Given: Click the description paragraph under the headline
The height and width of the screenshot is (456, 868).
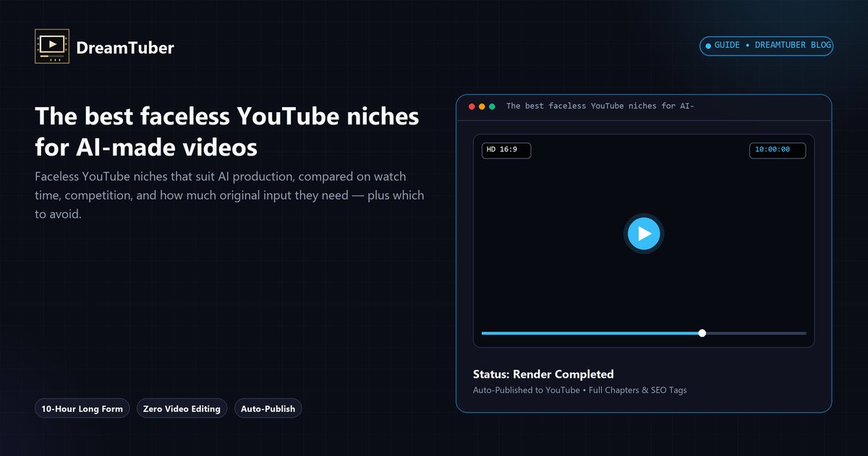Looking at the screenshot, I should coord(229,195).
